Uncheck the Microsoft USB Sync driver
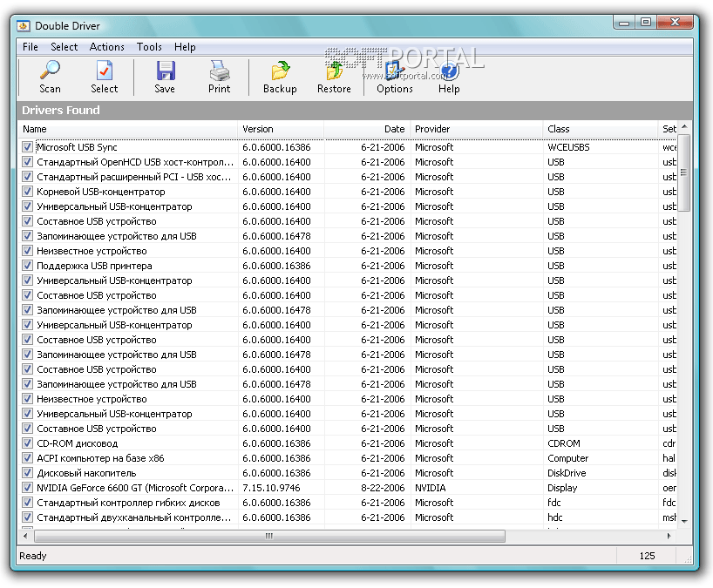Viewport: 713px width, 588px height. 27,146
